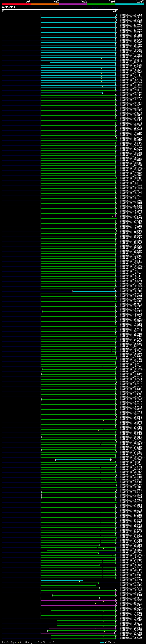Viewport: 146px width, 644px height.
Task: Select hit label UniRef100_B7FH51
Action: pos(131,25)
